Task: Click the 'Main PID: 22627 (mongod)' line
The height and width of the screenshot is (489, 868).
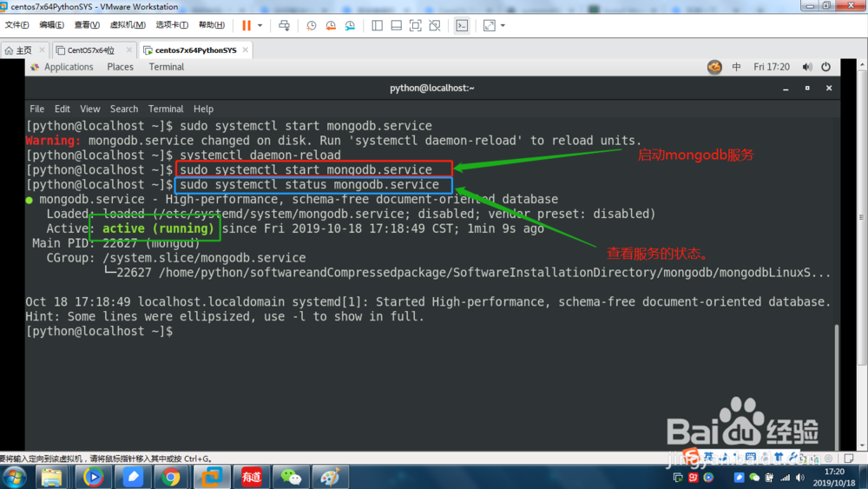Action: coord(115,244)
